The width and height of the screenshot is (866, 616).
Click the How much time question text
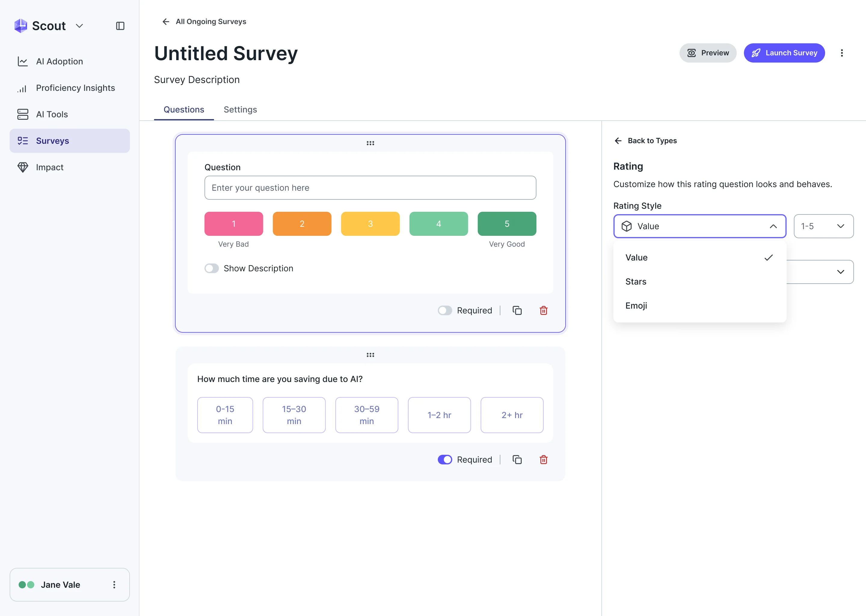click(280, 379)
